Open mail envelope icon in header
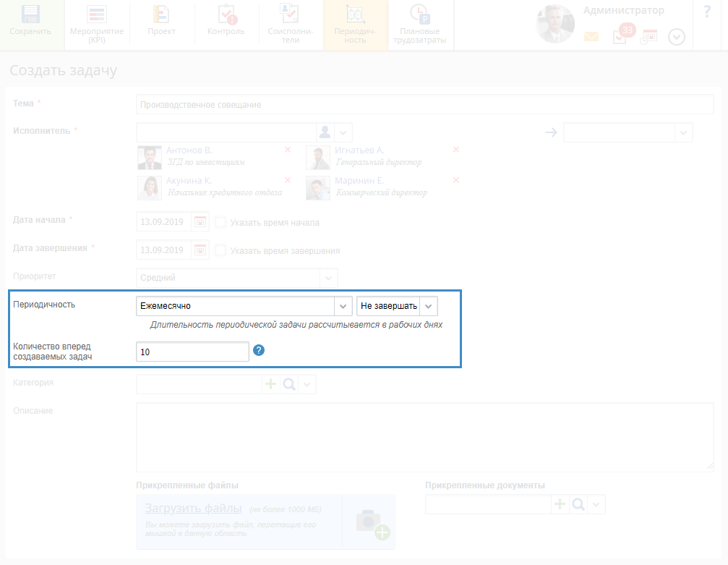The width and height of the screenshot is (728, 565). (591, 37)
